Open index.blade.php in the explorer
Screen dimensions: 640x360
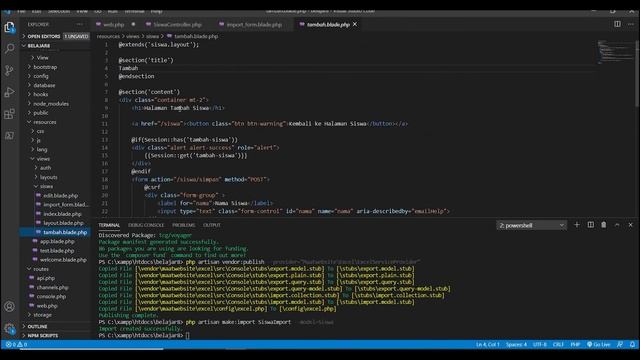pos(62,214)
